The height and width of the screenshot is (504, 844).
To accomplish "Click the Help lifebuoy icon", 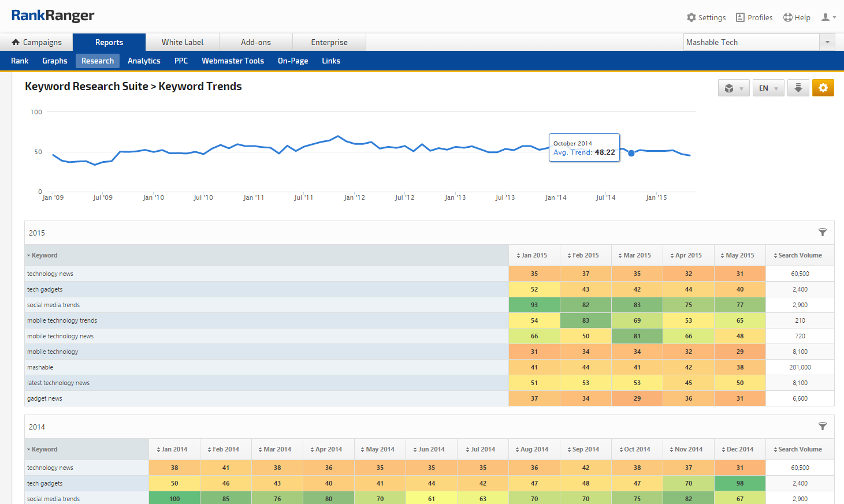I will coord(788,17).
